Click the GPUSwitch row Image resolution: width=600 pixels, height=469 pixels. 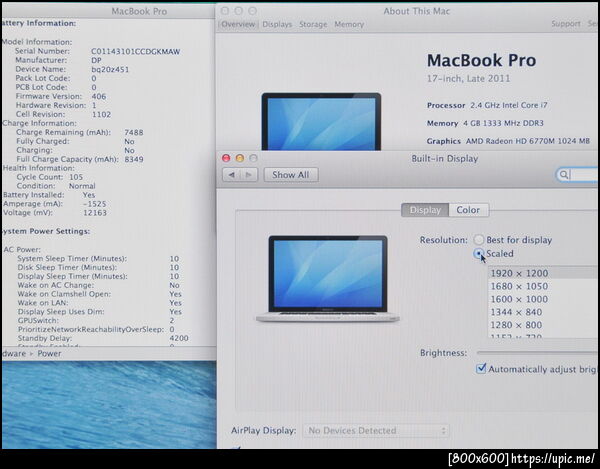pyautogui.click(x=96, y=321)
